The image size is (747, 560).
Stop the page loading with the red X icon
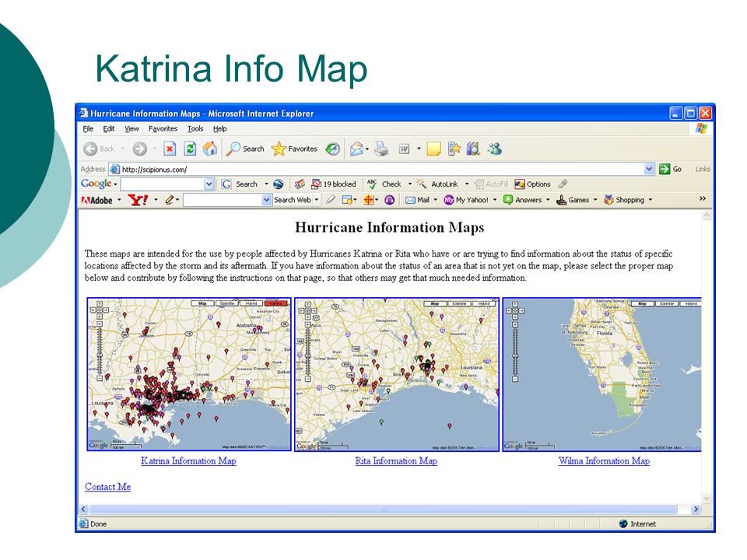point(170,149)
